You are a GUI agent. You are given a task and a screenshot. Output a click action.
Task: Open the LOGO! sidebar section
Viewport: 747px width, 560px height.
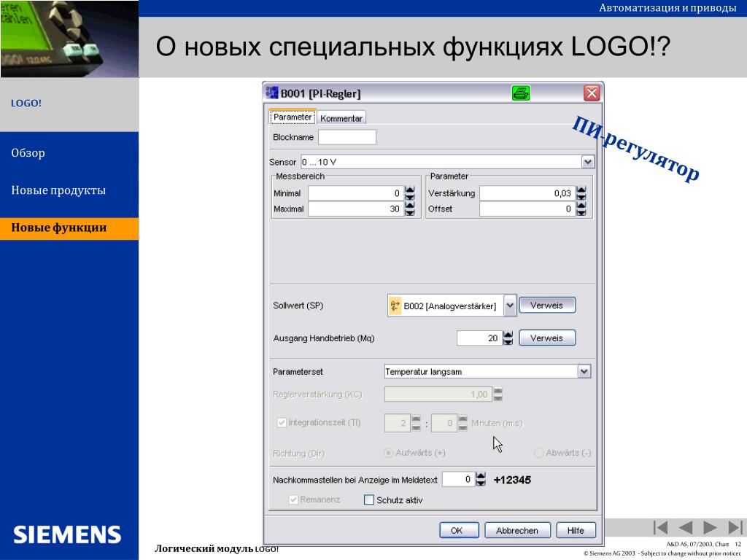coord(26,104)
